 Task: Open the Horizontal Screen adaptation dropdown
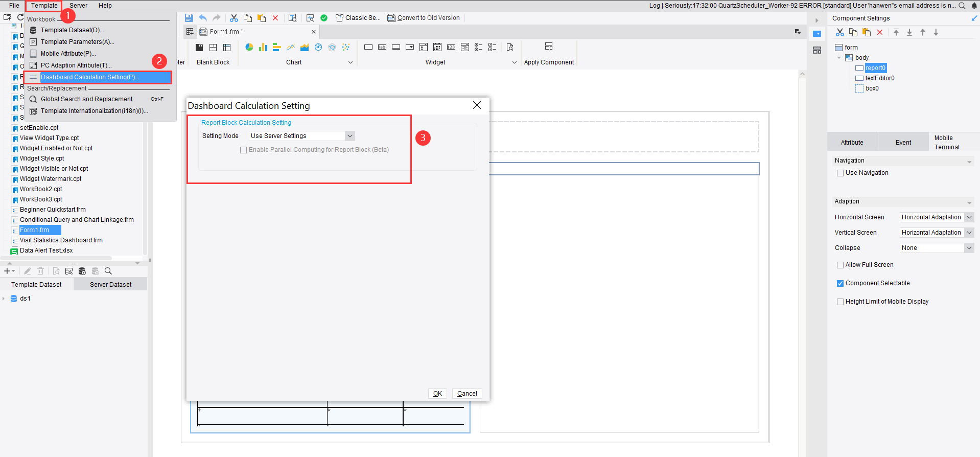[937, 217]
